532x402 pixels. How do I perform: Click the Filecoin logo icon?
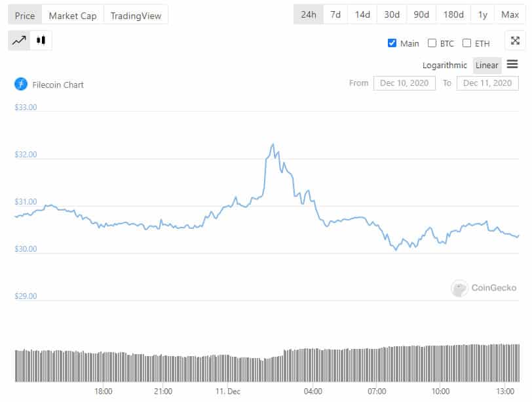20,84
